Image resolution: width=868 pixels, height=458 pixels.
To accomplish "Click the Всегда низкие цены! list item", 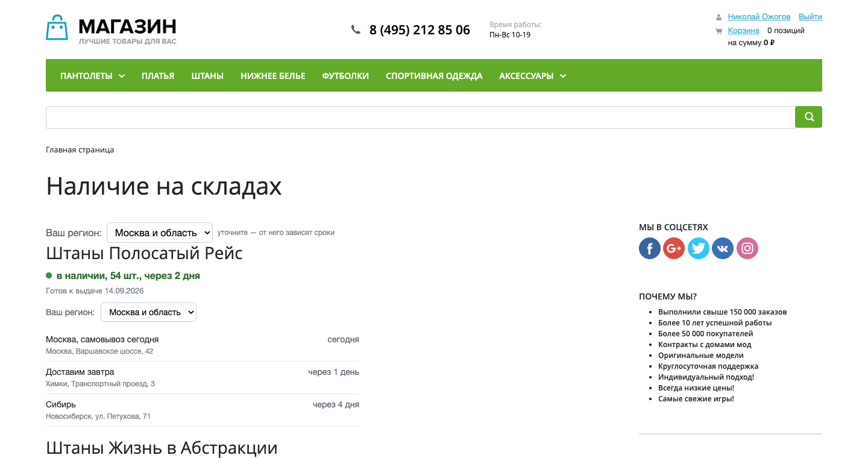I will click(x=696, y=388).
